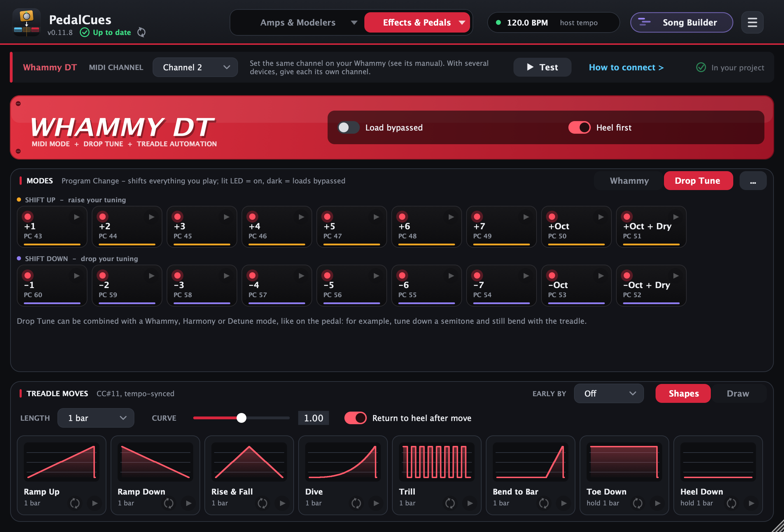784x532 pixels.
Task: Click the Curve value field 1.00
Action: 313,418
